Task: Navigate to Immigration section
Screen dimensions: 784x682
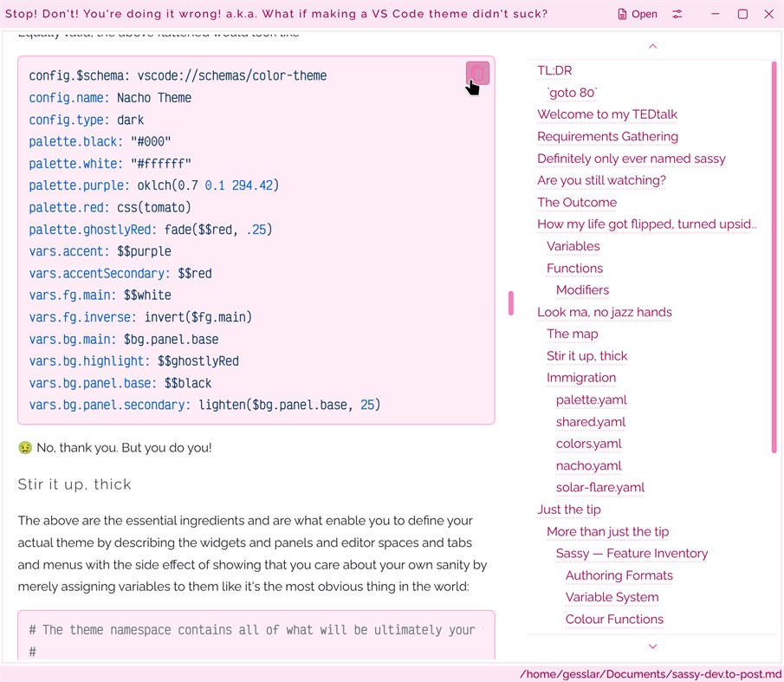Action: (581, 378)
